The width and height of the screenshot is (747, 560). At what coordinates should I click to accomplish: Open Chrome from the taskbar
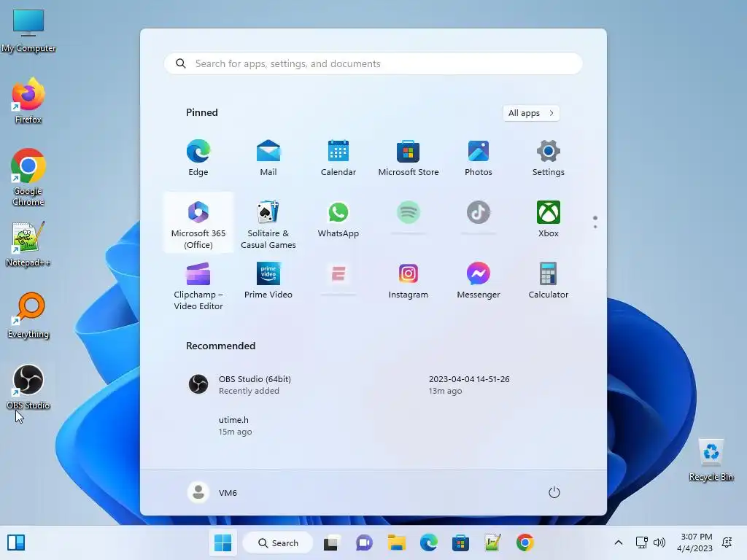point(525,542)
